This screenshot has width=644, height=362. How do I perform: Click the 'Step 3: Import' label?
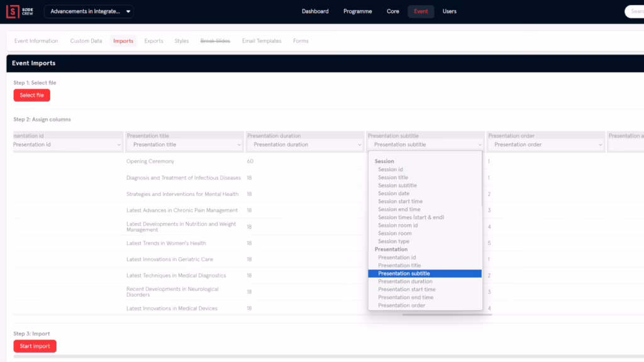click(x=31, y=334)
